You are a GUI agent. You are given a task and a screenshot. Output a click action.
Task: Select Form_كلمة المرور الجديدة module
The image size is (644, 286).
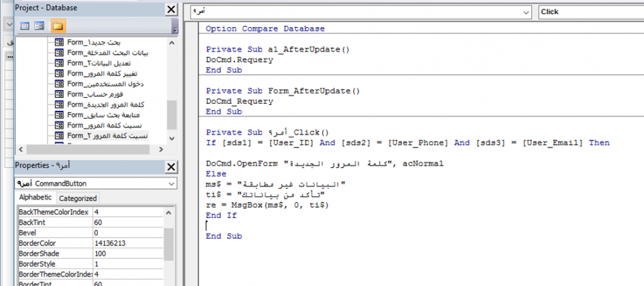[x=106, y=104]
